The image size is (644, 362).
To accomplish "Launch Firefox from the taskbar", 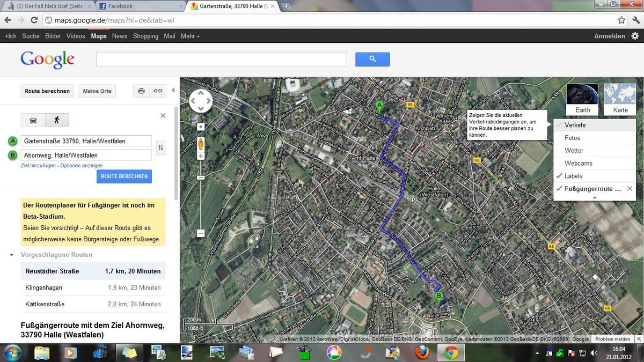I will 422,352.
